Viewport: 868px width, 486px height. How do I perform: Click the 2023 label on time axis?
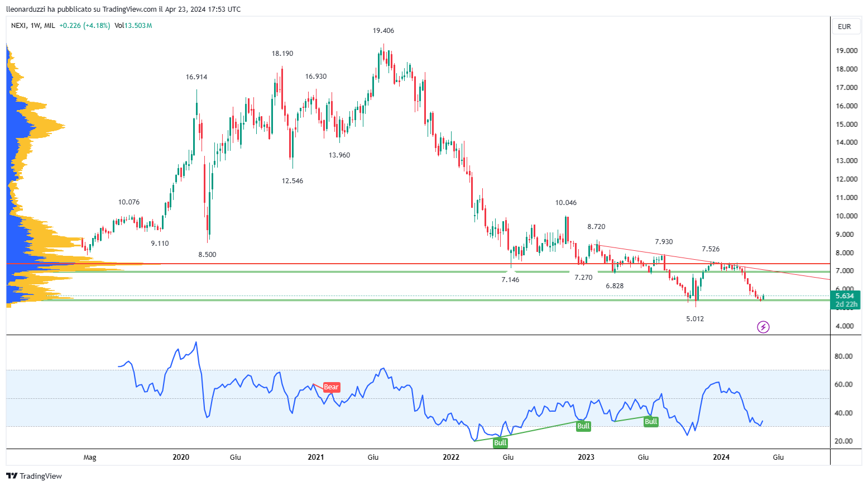click(586, 457)
